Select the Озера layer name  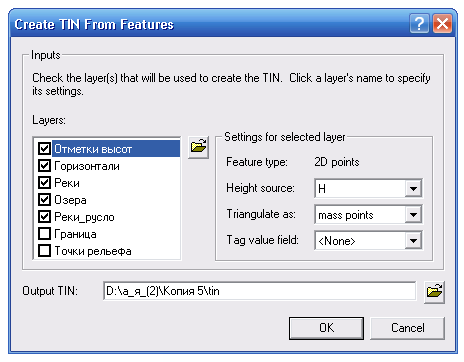70,200
